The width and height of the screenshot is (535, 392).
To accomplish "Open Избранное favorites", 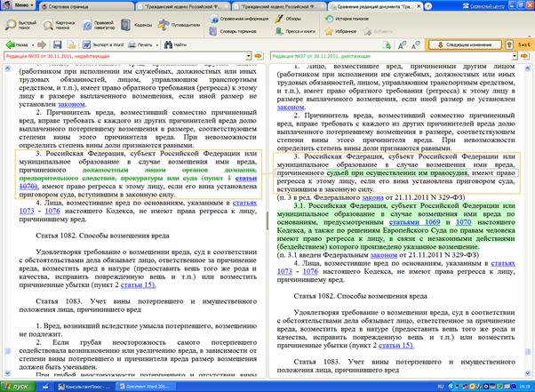I will click(340, 31).
